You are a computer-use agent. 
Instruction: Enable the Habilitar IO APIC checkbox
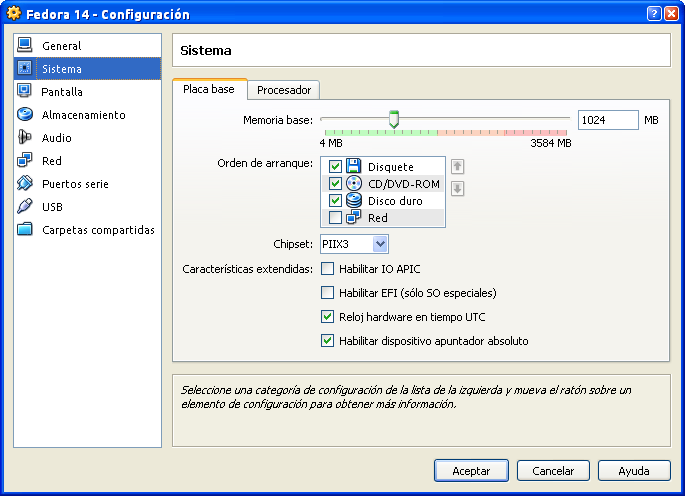(327, 268)
